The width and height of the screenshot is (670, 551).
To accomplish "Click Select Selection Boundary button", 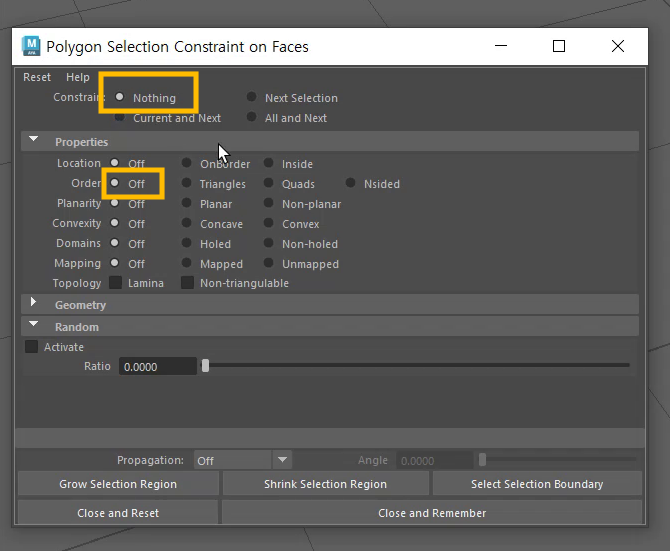I will [x=537, y=484].
